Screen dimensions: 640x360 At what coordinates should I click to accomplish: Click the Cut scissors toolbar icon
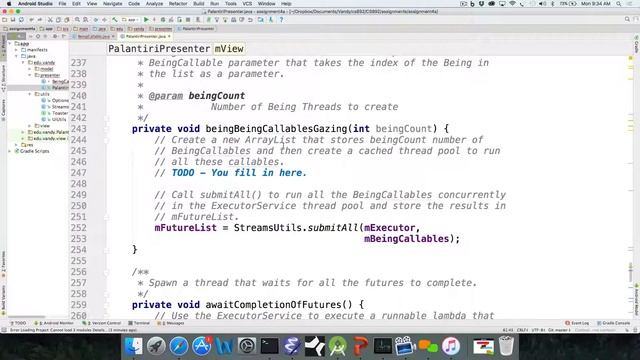pos(50,20)
